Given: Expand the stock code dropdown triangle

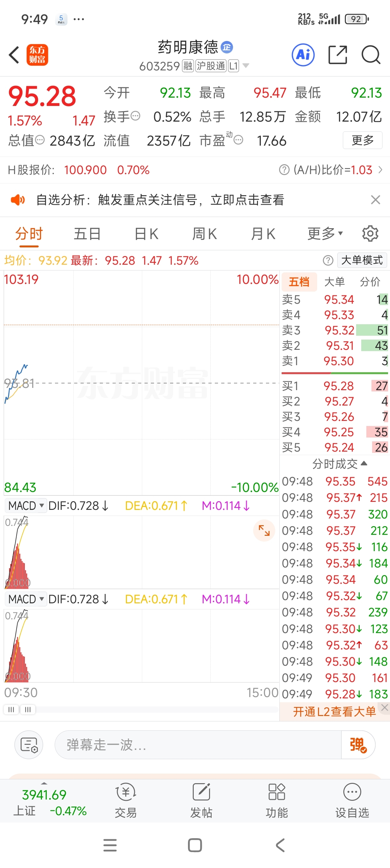Looking at the screenshot, I should coord(246,65).
